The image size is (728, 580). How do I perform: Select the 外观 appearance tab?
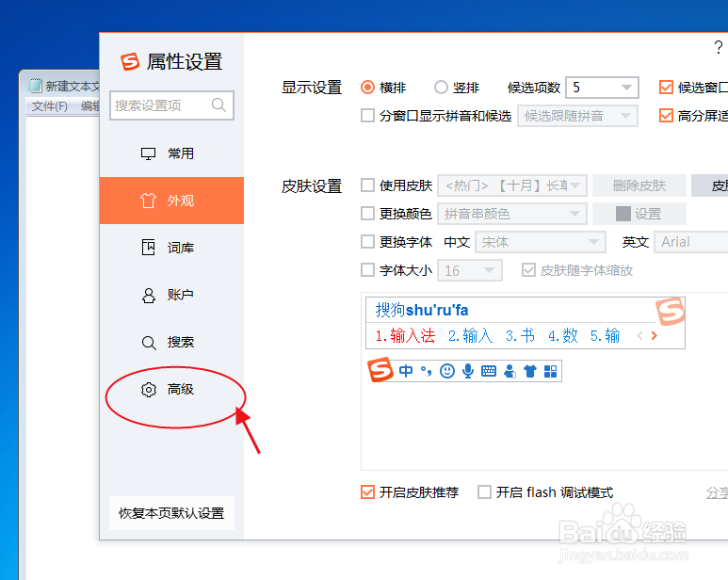tap(171, 201)
